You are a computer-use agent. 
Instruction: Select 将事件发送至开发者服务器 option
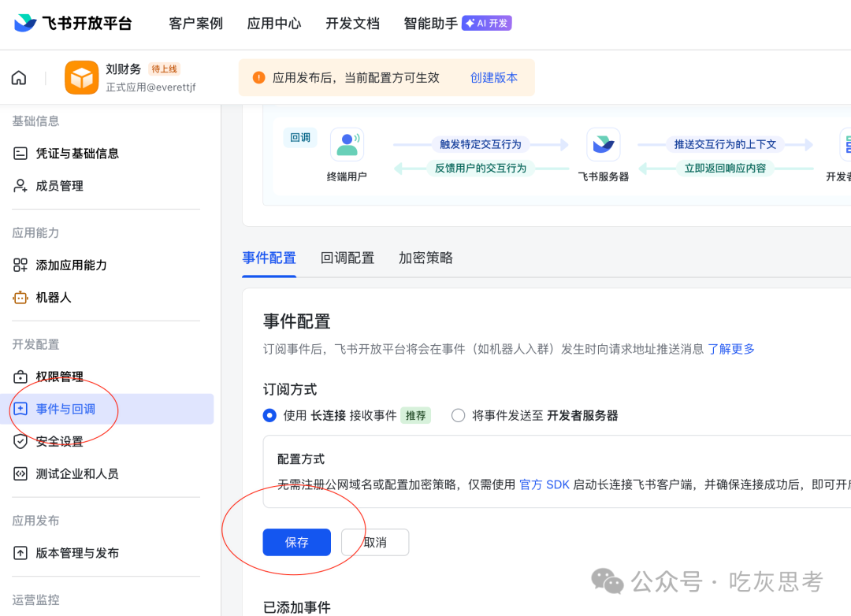tap(458, 415)
